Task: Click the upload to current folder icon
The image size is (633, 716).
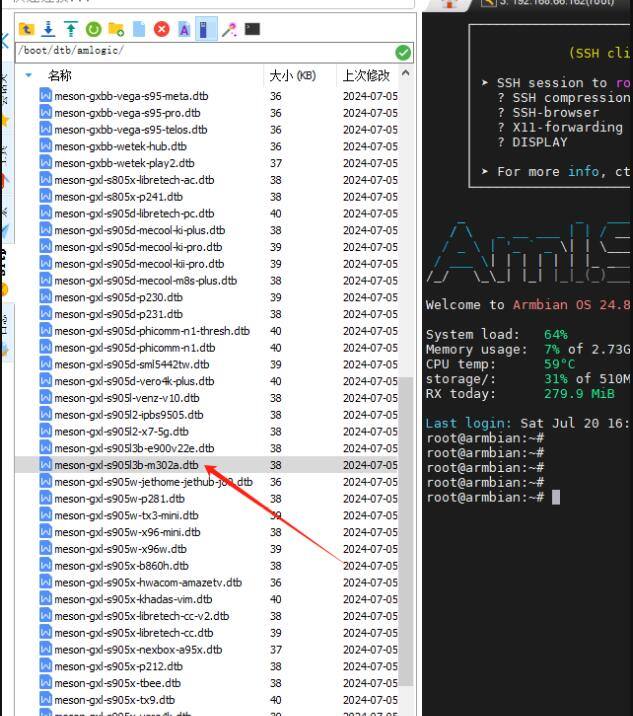Action: (71, 30)
